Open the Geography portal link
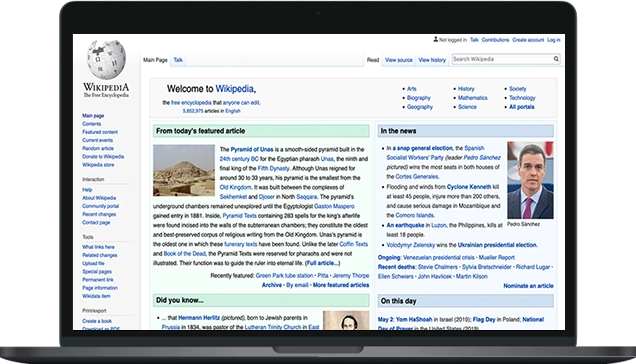 click(420, 107)
